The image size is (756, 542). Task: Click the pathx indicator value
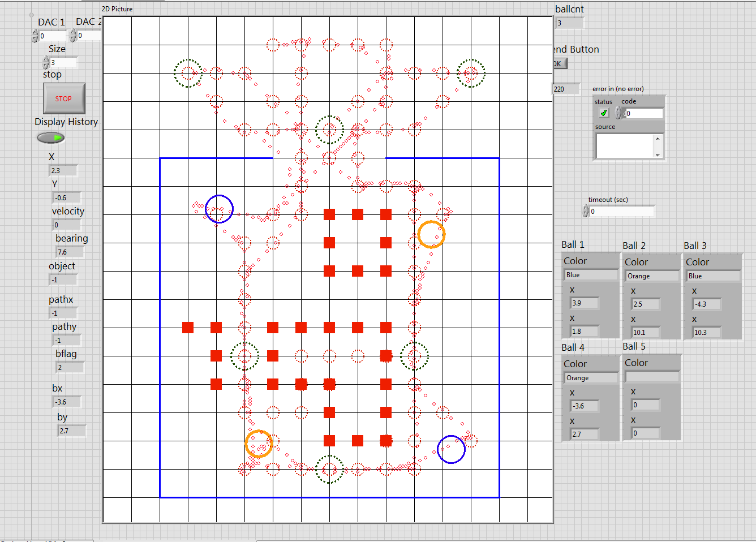click(63, 313)
